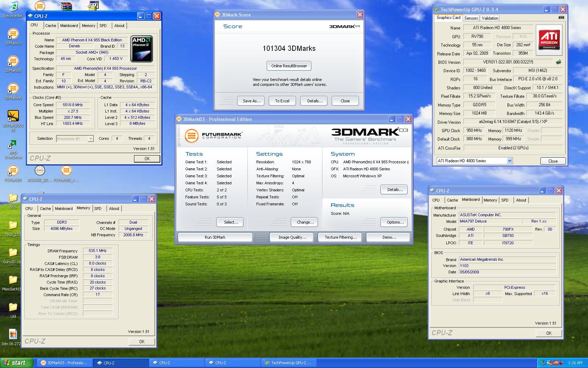Open the AOD302 installer icon on desktop
Viewport: 588px width, 368px height.
click(40, 173)
